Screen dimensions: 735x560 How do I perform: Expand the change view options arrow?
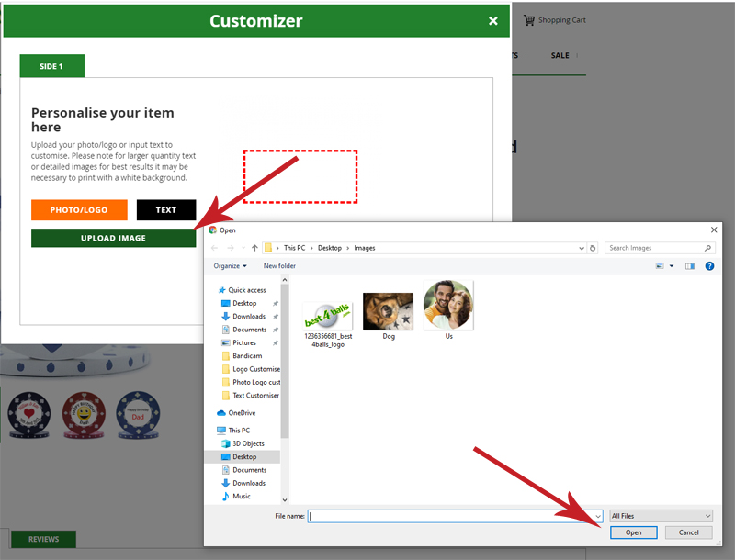673,266
